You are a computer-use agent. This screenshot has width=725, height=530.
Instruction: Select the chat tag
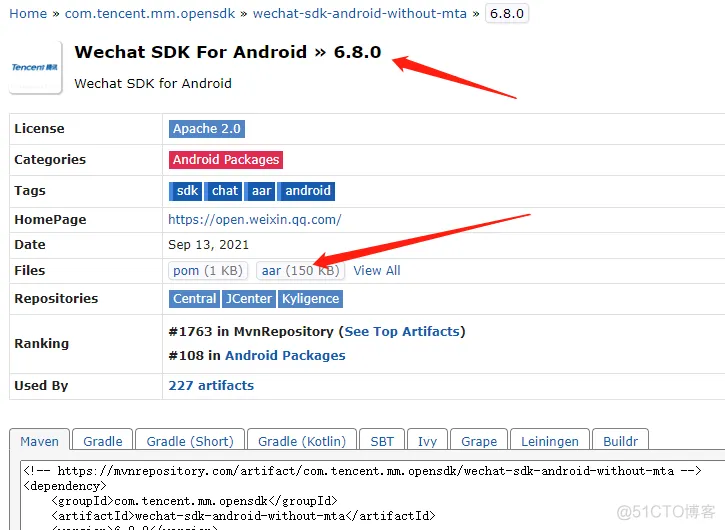(x=223, y=191)
